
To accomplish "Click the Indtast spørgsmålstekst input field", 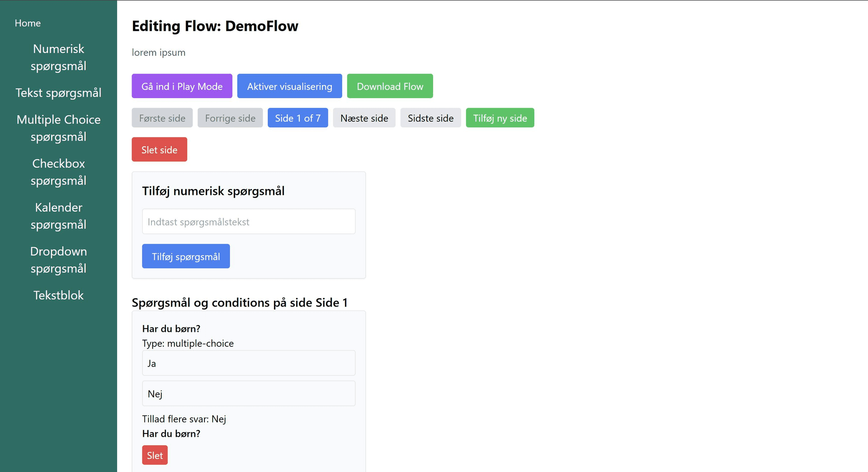I will tap(249, 221).
